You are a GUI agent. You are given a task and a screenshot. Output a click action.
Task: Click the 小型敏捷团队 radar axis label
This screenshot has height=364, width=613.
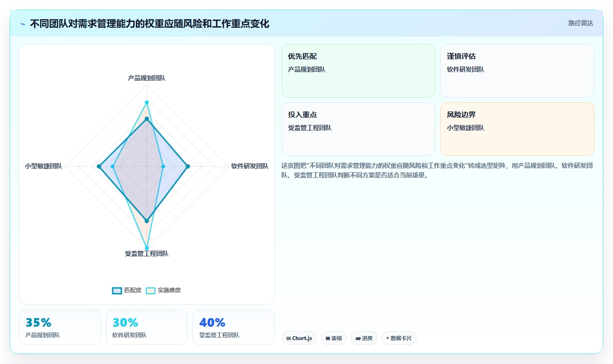click(x=44, y=166)
